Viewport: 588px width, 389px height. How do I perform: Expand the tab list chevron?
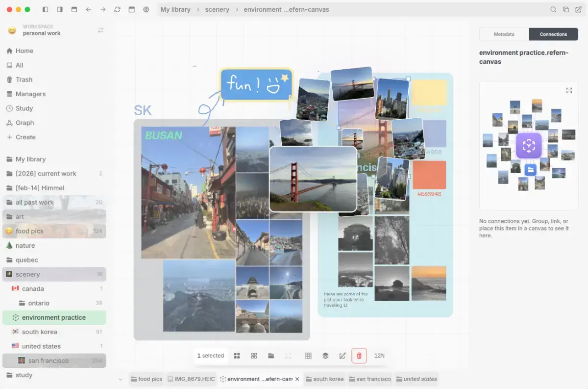[121, 379]
